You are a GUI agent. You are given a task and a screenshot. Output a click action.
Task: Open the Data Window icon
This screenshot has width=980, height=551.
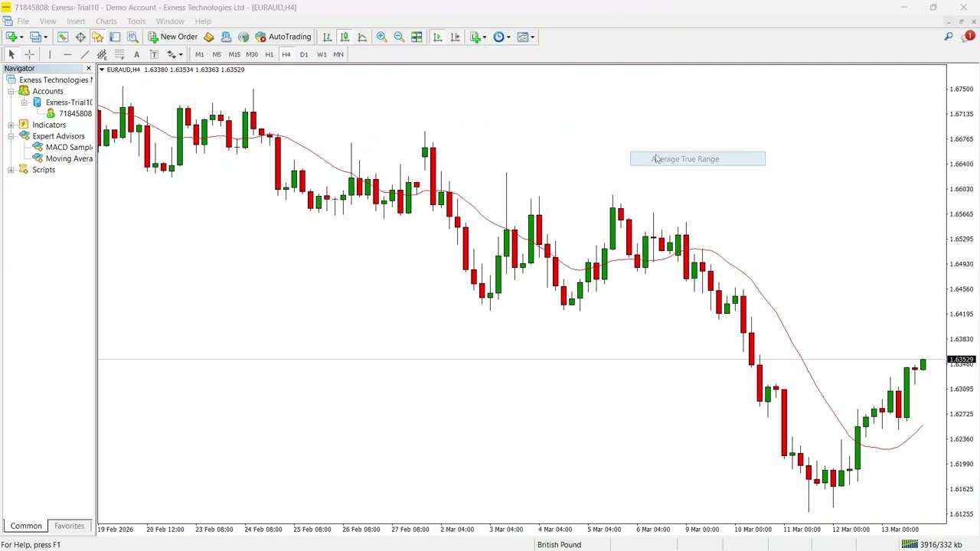coord(80,37)
